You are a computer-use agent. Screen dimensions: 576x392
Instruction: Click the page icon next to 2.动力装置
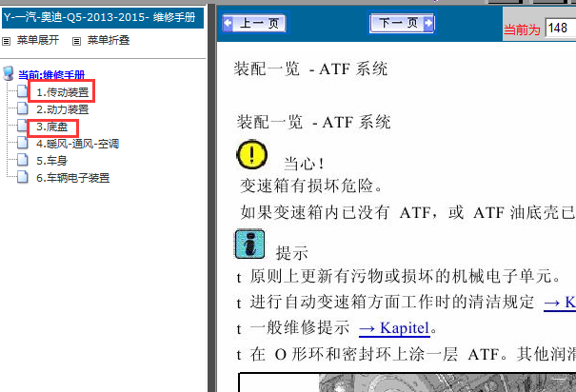coord(23,108)
